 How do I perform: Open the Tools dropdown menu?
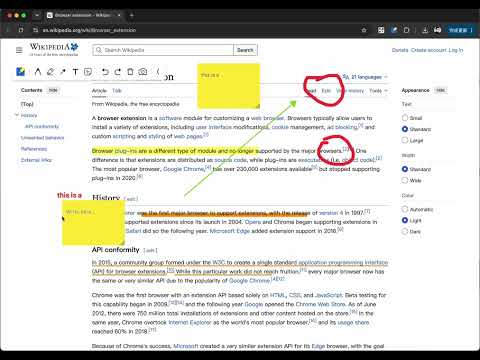[x=378, y=91]
